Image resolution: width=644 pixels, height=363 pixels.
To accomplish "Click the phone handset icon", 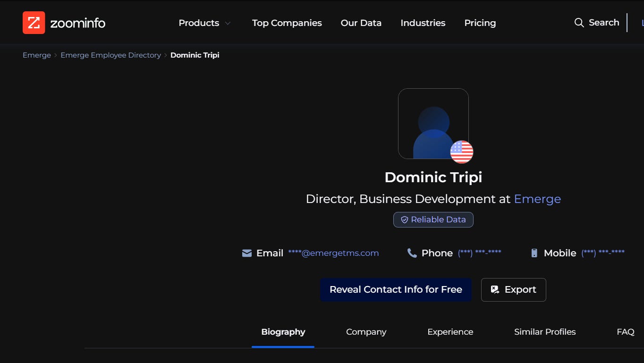I will click(412, 253).
